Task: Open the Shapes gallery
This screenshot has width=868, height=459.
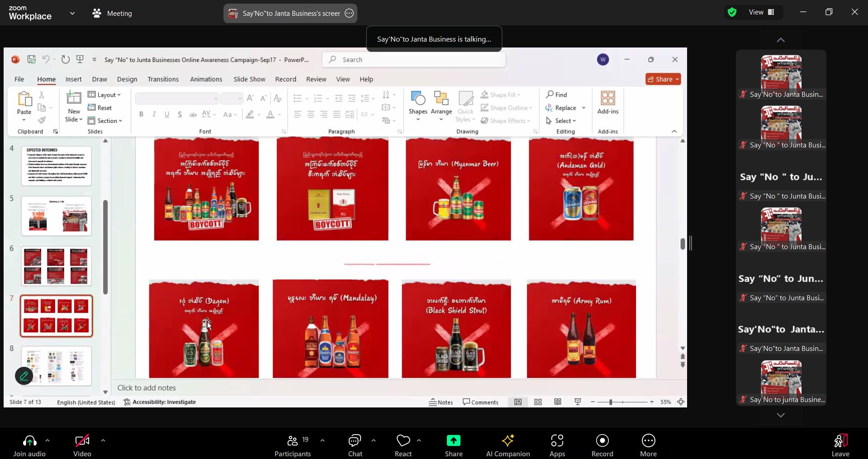Action: click(x=418, y=106)
